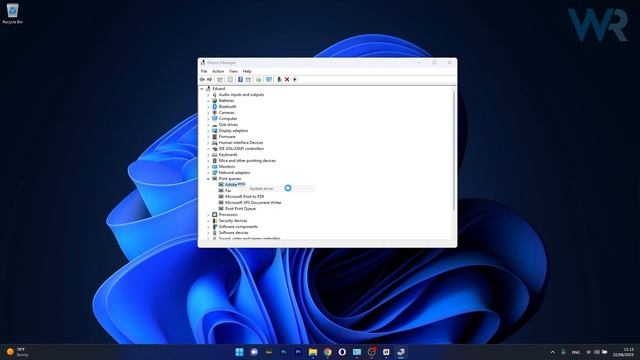
Task: Expand the Software components chevron
Action: point(208,227)
